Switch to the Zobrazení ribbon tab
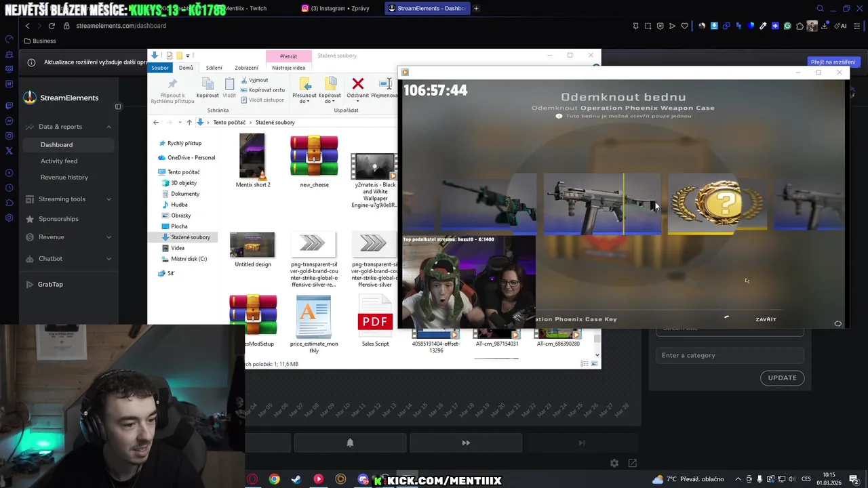 246,68
